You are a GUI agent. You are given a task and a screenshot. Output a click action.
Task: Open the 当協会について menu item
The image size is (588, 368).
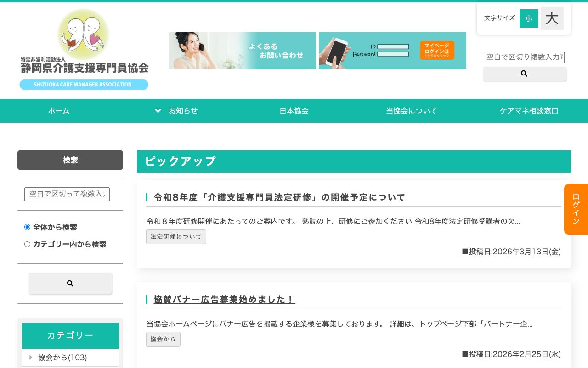pyautogui.click(x=412, y=111)
